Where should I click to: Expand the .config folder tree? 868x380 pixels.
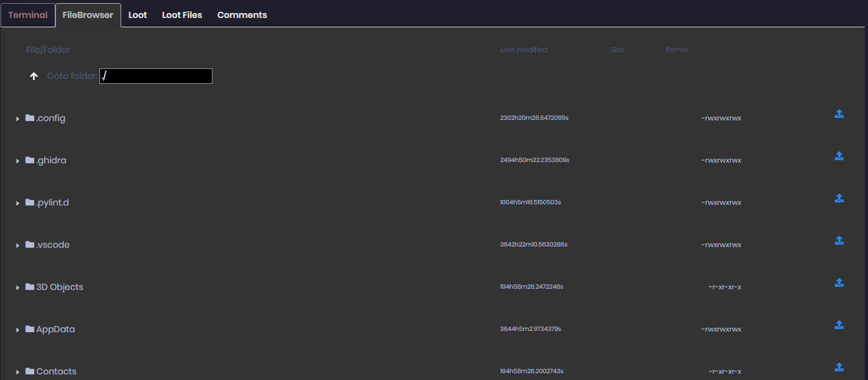(x=17, y=117)
